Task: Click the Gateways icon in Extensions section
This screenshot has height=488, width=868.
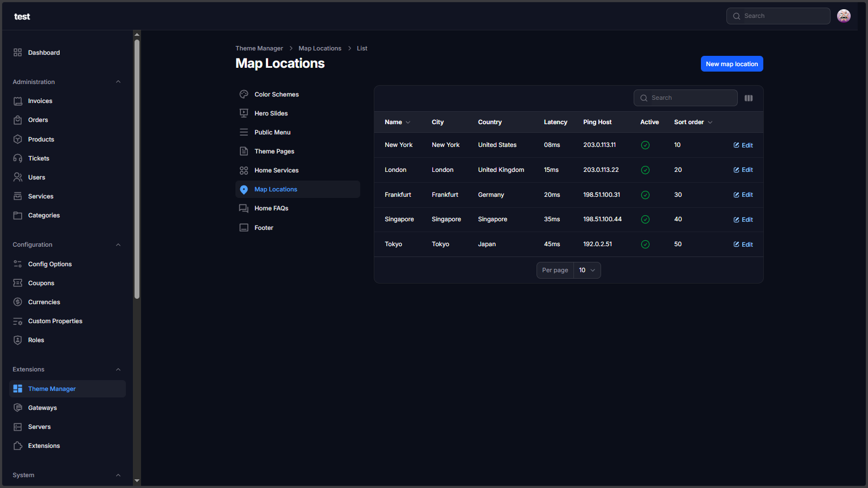Action: (x=18, y=408)
